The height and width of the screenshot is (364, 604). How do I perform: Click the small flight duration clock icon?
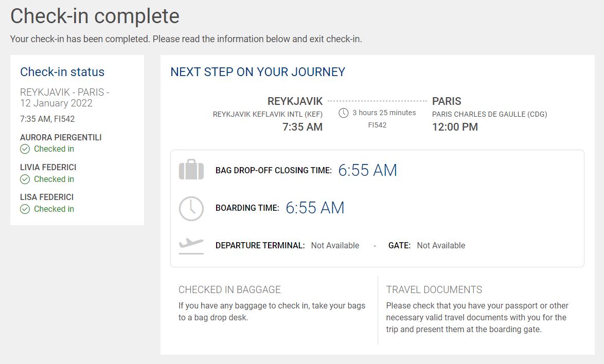343,113
